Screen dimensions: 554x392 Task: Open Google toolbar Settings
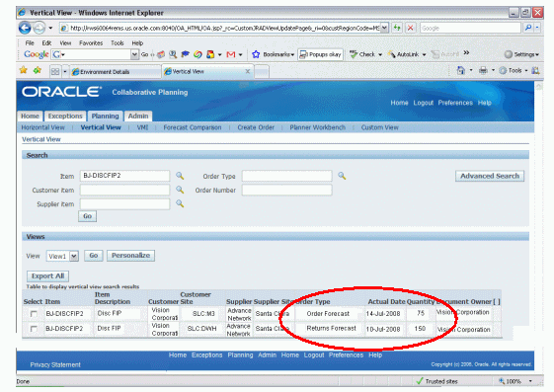[521, 54]
